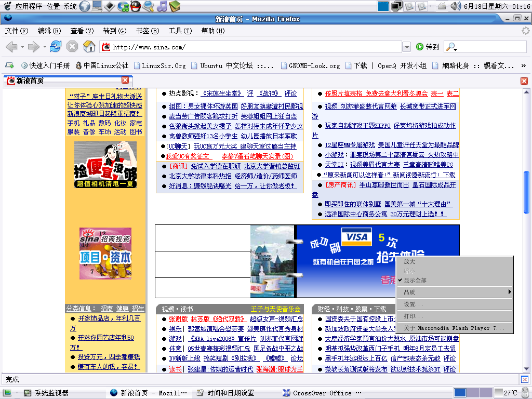Image resolution: width=532 pixels, height=399 pixels.
Task: Launch the QQ penguin icon
Action: point(136,6)
